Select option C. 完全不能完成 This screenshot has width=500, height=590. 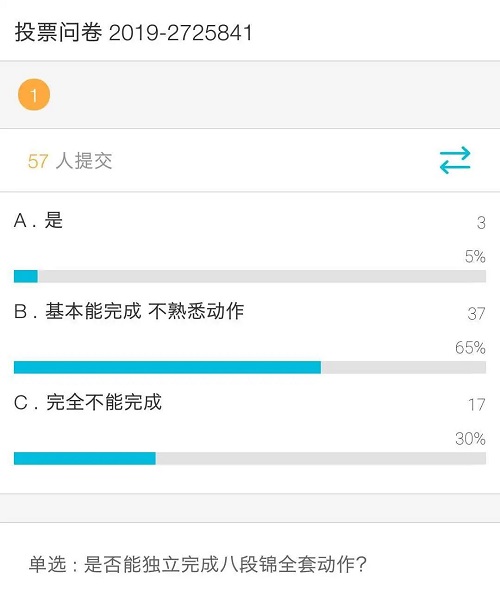(88, 402)
